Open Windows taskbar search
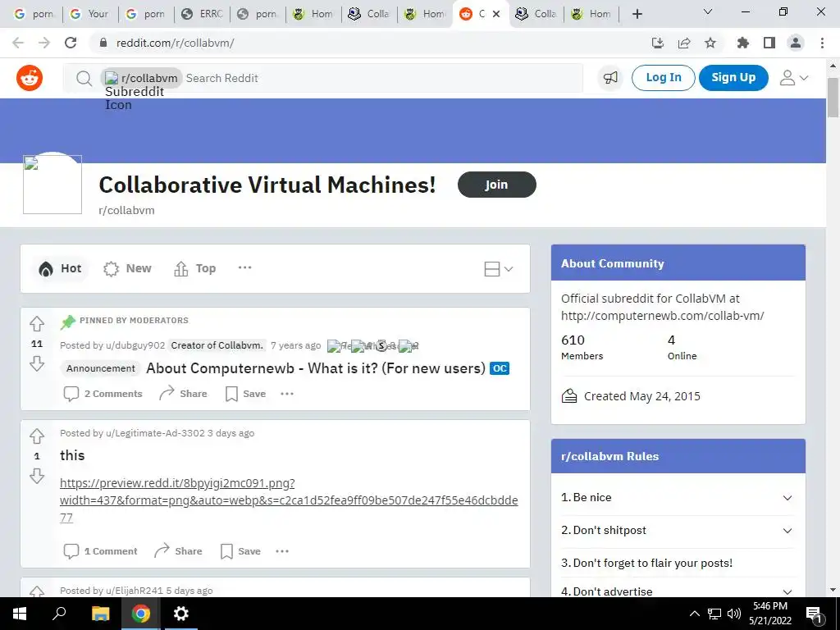 pos(59,614)
